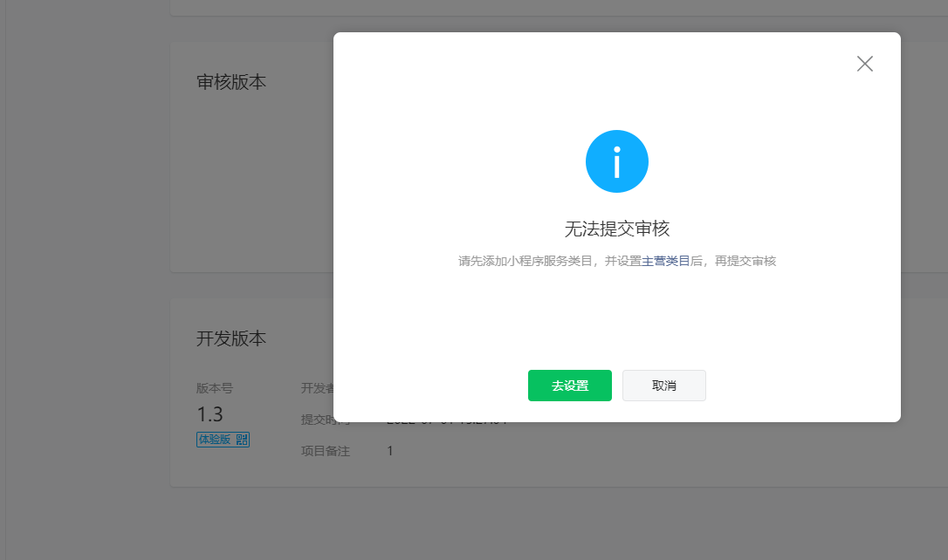Click the 体验版 QR code badge

223,439
